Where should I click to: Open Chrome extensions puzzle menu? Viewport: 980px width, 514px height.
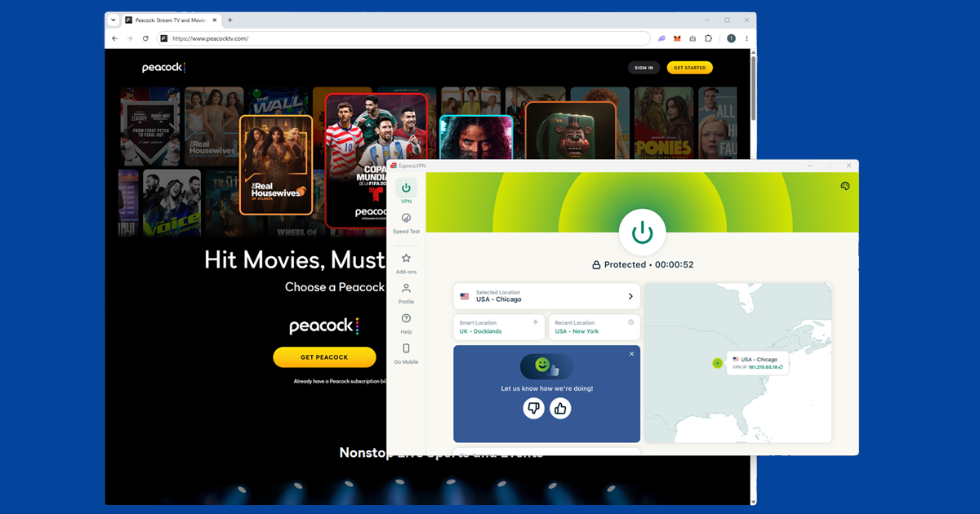pos(708,38)
